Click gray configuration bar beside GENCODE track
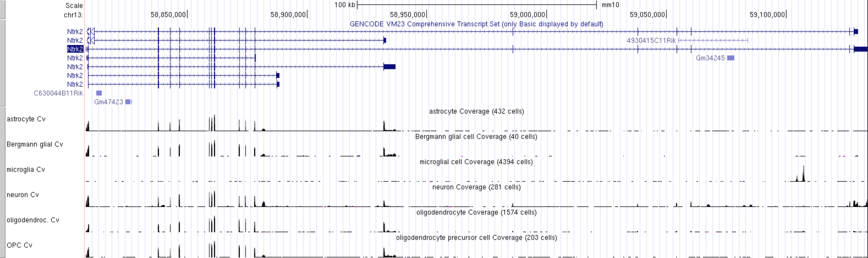The width and height of the screenshot is (868, 258). [2, 63]
